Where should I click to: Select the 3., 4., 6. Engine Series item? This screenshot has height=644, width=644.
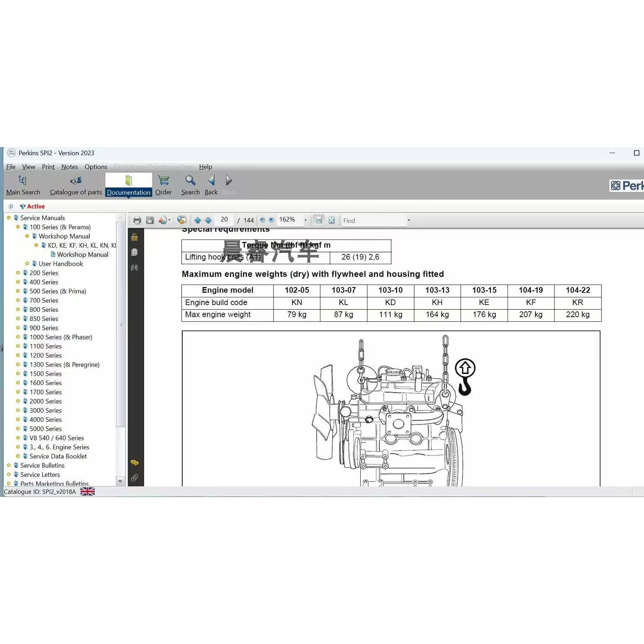59,447
